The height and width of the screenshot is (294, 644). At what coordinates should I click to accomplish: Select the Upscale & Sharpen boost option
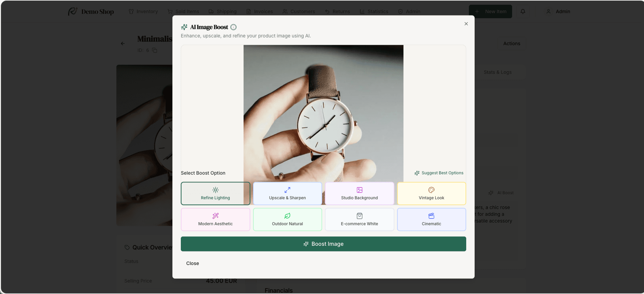click(287, 194)
